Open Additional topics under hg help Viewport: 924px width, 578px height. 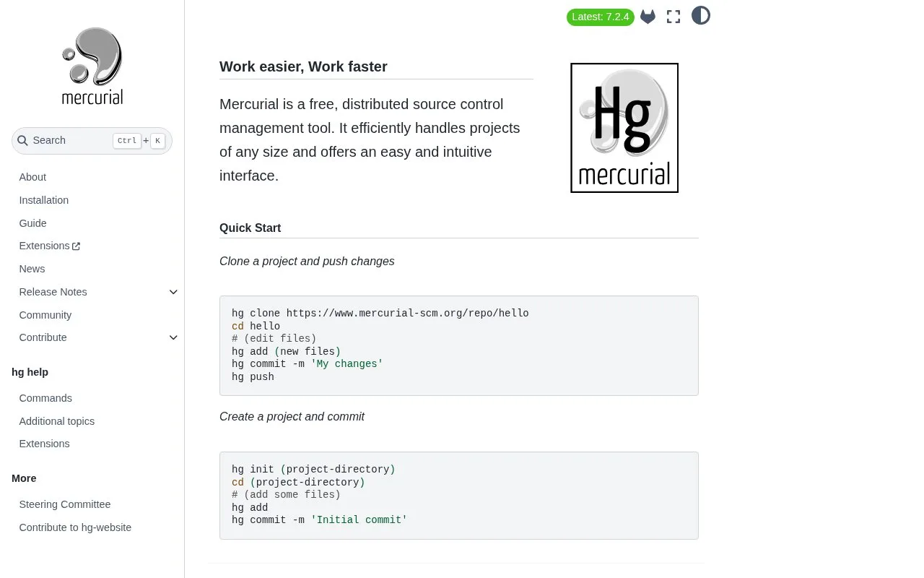tap(57, 421)
